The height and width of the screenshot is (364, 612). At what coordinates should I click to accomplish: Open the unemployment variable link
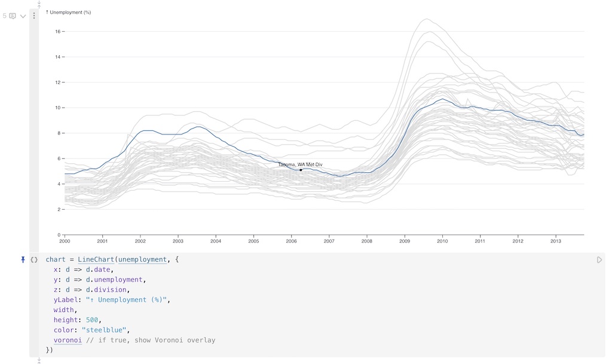(x=141, y=259)
